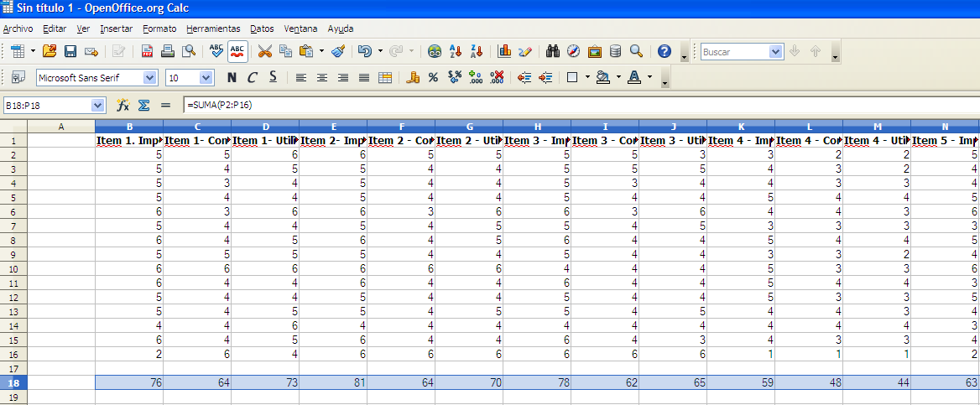Screen dimensions: 980x405
Task: Toggle bold formatting (N)
Action: tap(232, 78)
